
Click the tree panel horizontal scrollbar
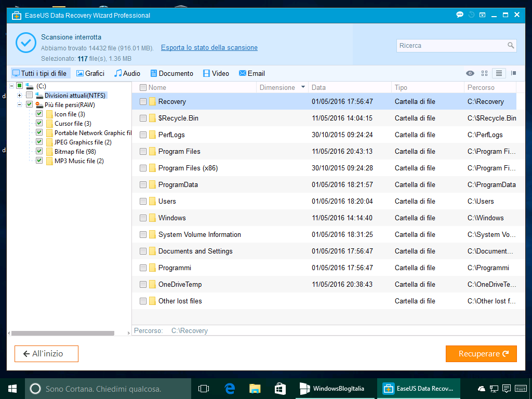63,333
